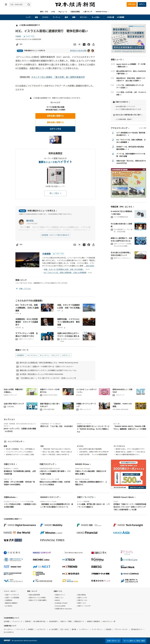
Task: Open related article ネタニヤフ氏に逮捕状 link
Action: pyautogui.click(x=58, y=77)
